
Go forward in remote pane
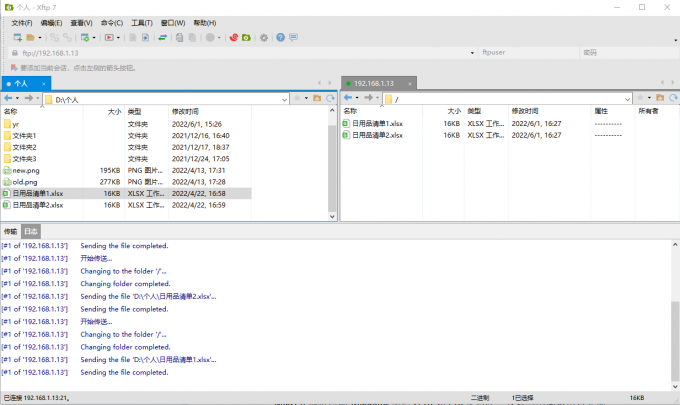pyautogui.click(x=369, y=98)
